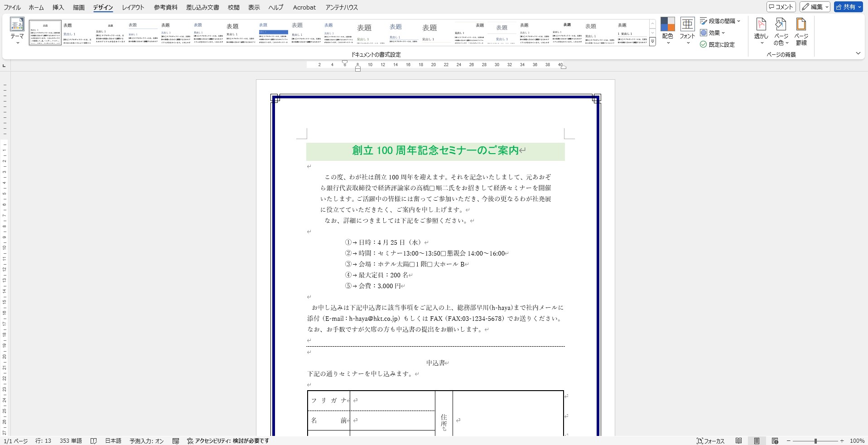Click the zoom out minus button
This screenshot has height=445, width=868.
pyautogui.click(x=789, y=441)
